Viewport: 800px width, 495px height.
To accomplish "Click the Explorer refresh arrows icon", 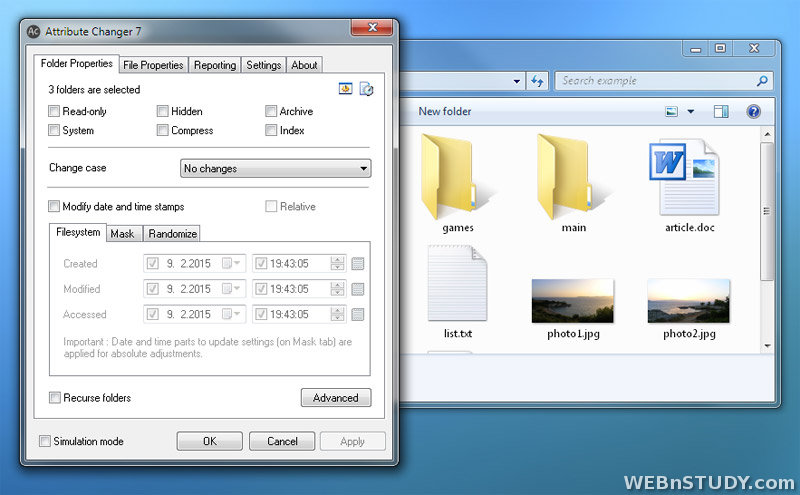I will pyautogui.click(x=537, y=81).
